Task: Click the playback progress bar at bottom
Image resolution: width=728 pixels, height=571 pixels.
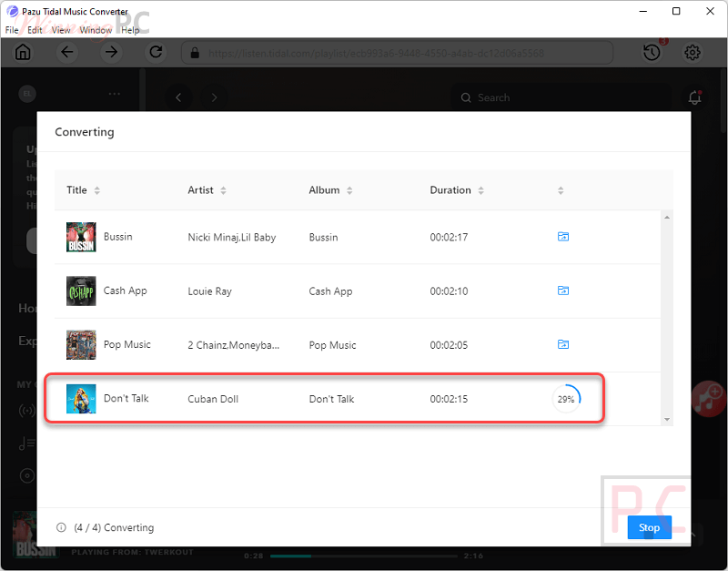Action: coord(363,556)
